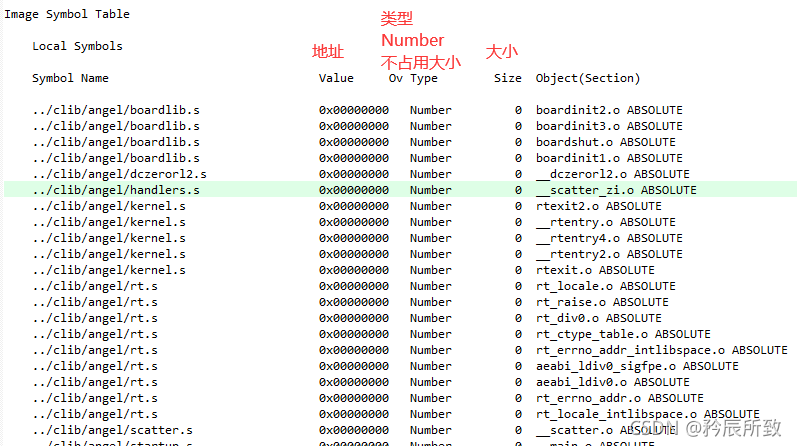The height and width of the screenshot is (446, 797).
Task: Click kernel.s symbol in the __rtentry4.o row
Action: [109, 239]
